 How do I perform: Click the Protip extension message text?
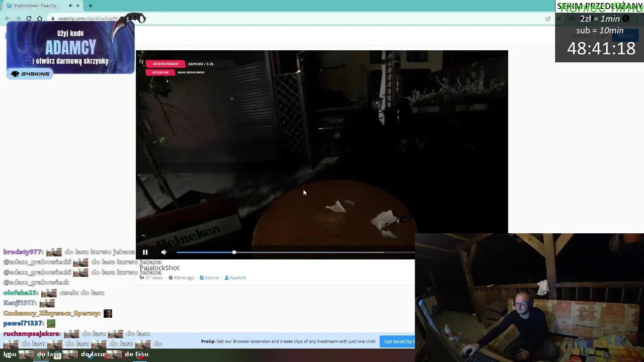point(288,341)
